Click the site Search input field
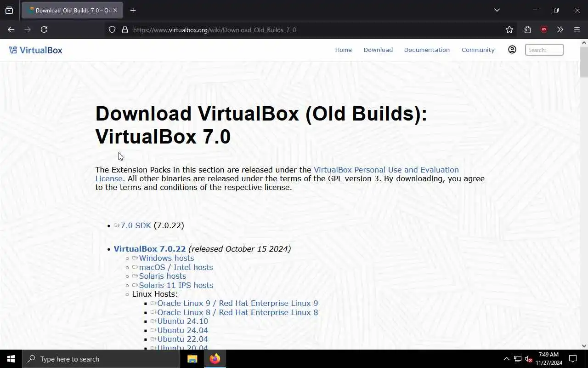The image size is (588, 368). [544, 50]
